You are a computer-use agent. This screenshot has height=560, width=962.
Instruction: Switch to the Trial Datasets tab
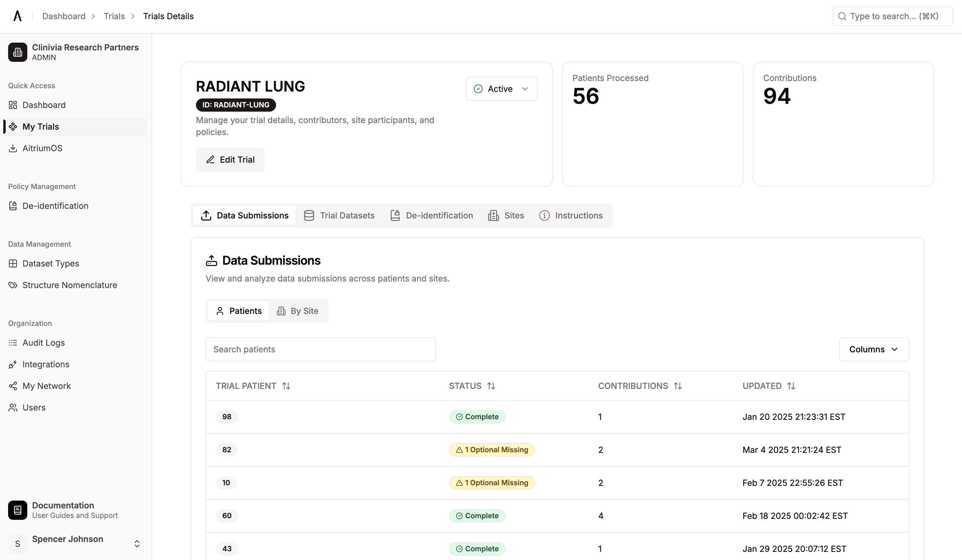339,216
